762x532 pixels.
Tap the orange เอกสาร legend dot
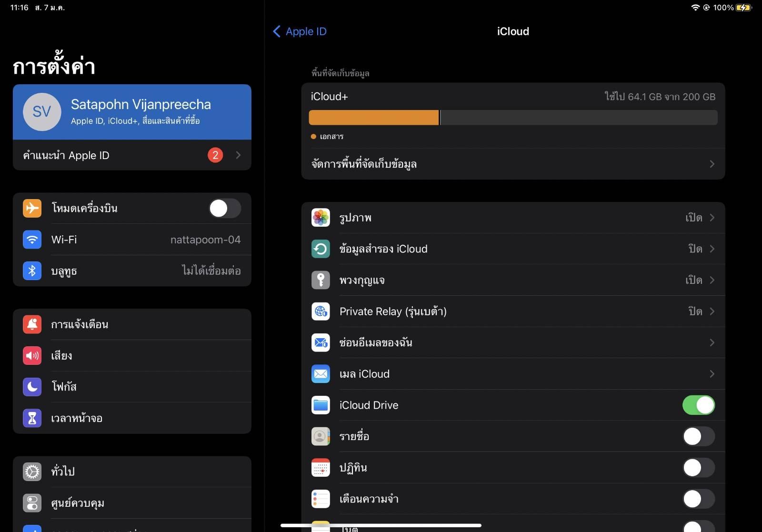[313, 137]
